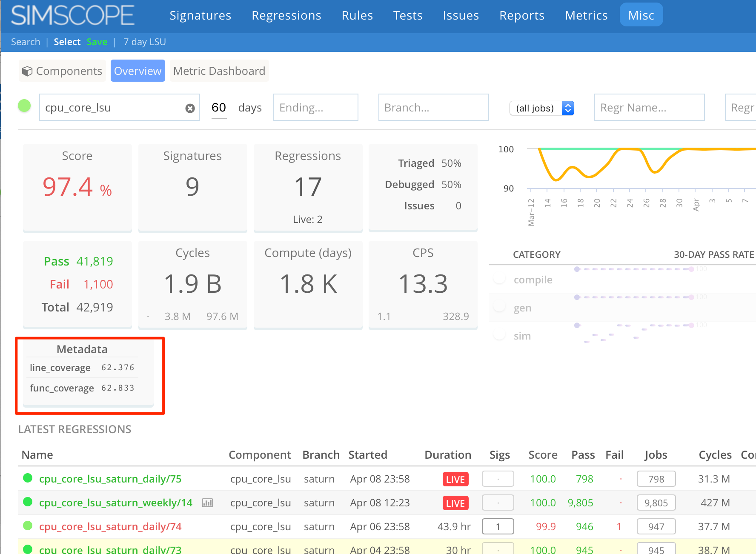Viewport: 756px width, 554px height.
Task: Open the Issues menu
Action: pyautogui.click(x=461, y=15)
